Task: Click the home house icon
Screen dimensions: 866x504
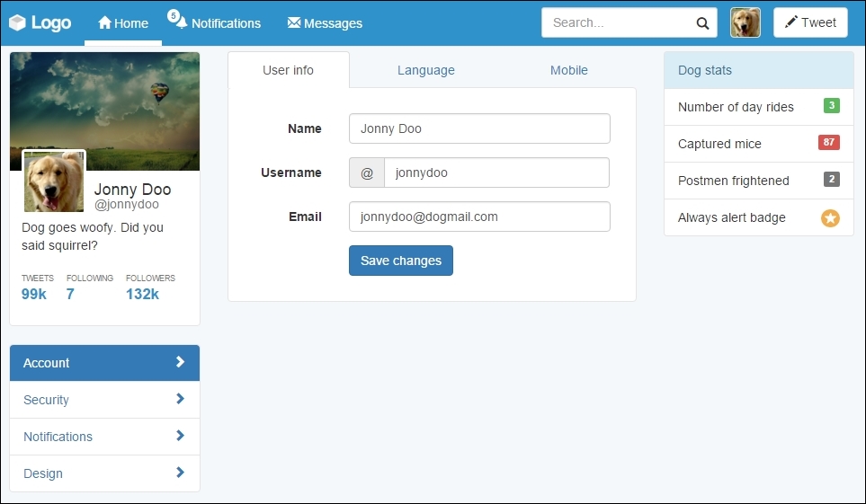Action: 105,22
